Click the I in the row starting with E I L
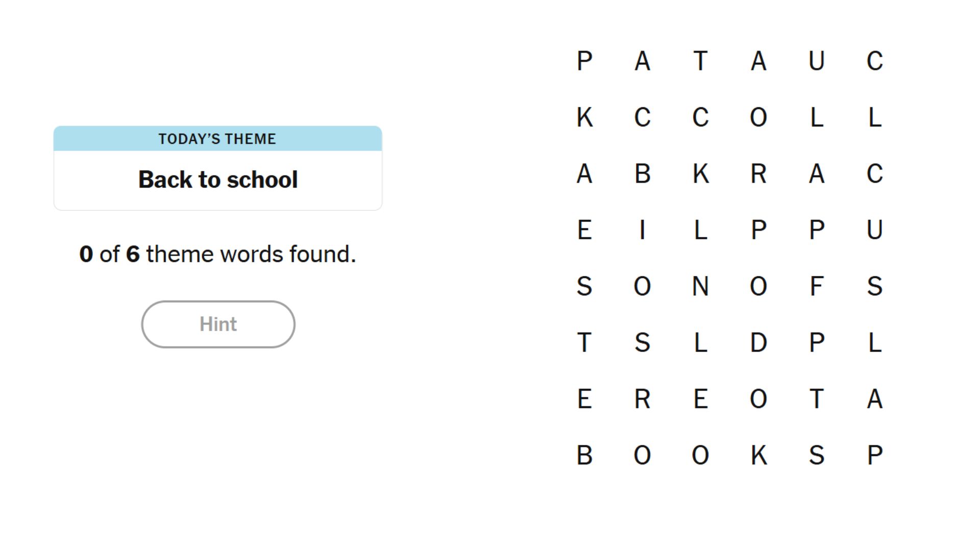Screen dimensions: 980x551 point(642,231)
